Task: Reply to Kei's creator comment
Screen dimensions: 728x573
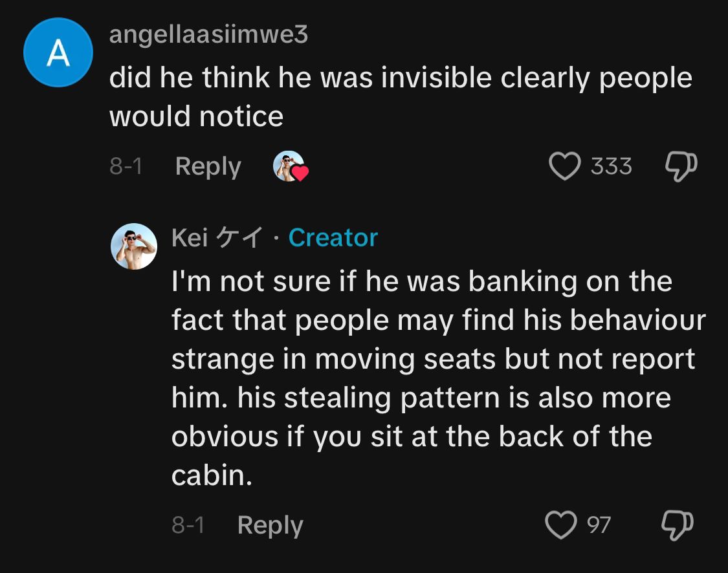Action: tap(270, 525)
